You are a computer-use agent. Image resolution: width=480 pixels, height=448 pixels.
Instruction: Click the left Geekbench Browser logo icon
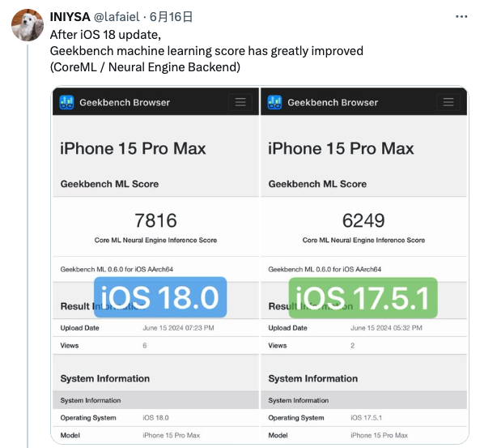tap(66, 102)
